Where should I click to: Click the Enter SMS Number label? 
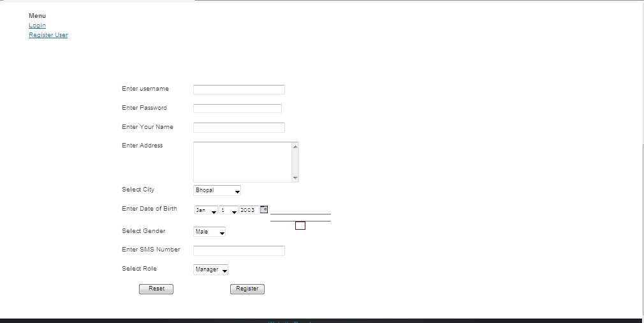(x=150, y=250)
